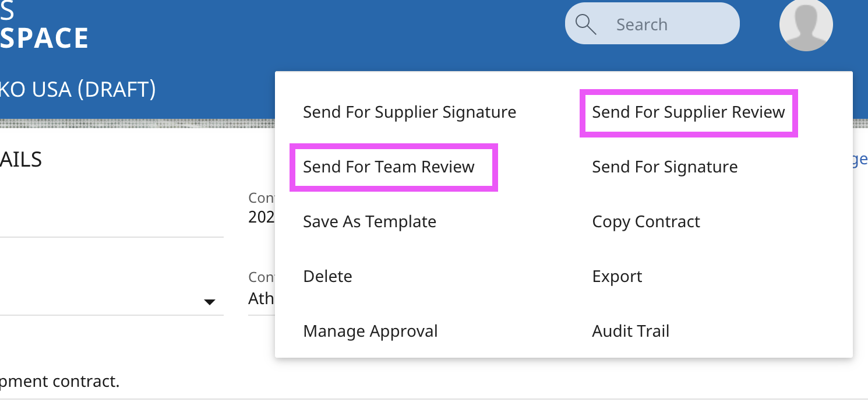Choose Save As Template

(x=369, y=221)
